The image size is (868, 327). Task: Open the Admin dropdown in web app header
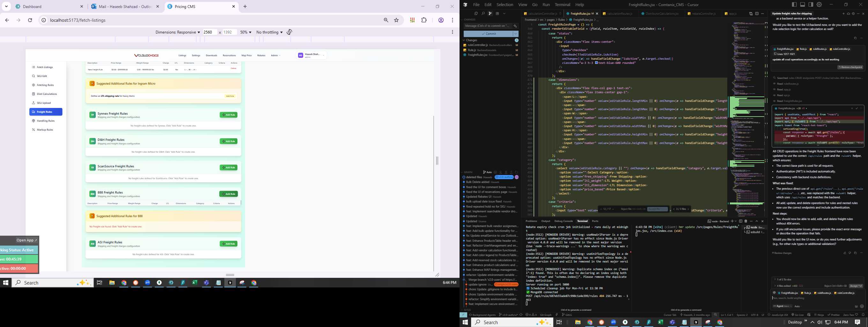(x=276, y=55)
